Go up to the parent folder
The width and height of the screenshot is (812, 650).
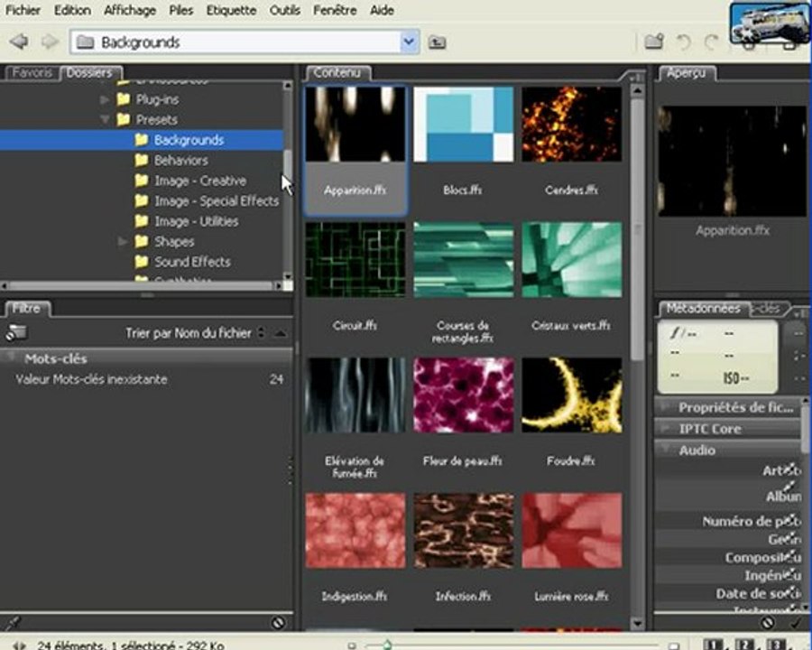[437, 42]
